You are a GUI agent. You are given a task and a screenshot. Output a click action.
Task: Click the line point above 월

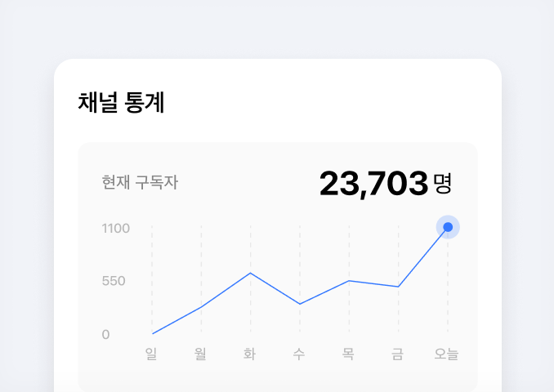pos(201,307)
